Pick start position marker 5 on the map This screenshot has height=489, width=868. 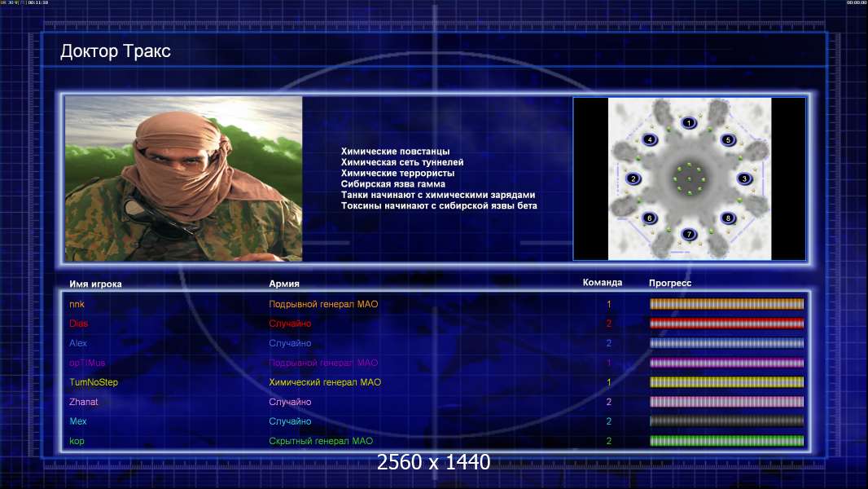pos(729,140)
